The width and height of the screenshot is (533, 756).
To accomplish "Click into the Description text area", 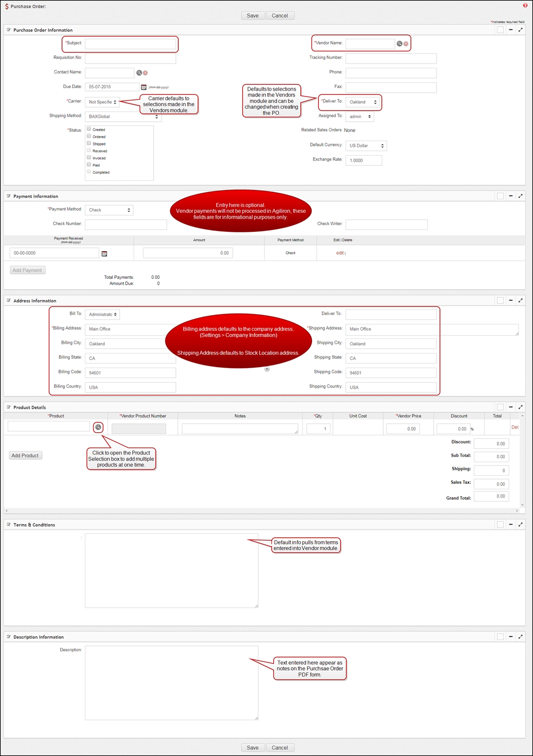I will [172, 683].
